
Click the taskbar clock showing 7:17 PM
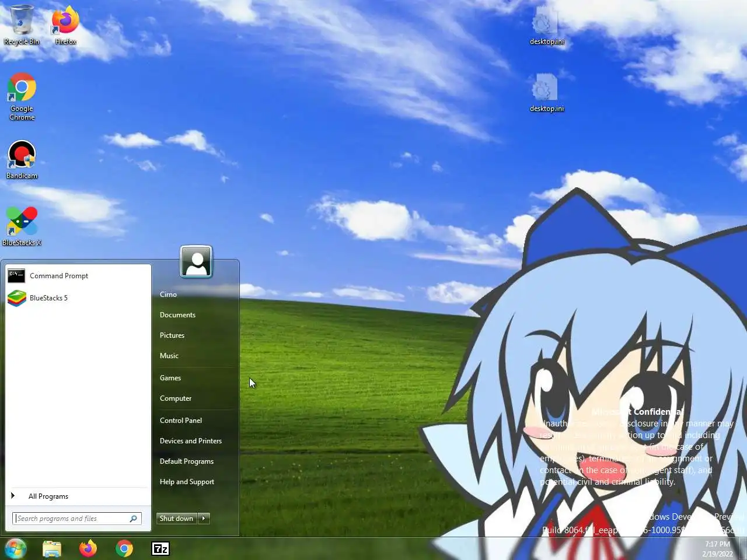(717, 549)
